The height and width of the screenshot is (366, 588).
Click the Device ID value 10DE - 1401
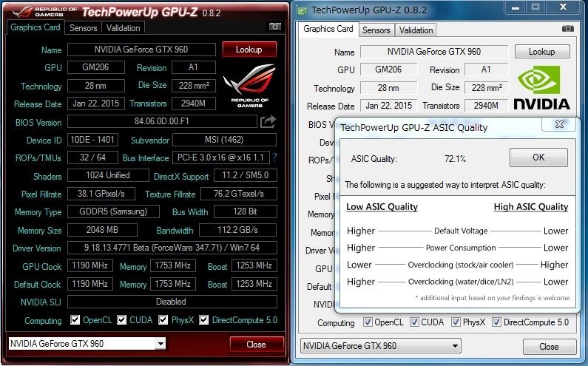click(92, 140)
